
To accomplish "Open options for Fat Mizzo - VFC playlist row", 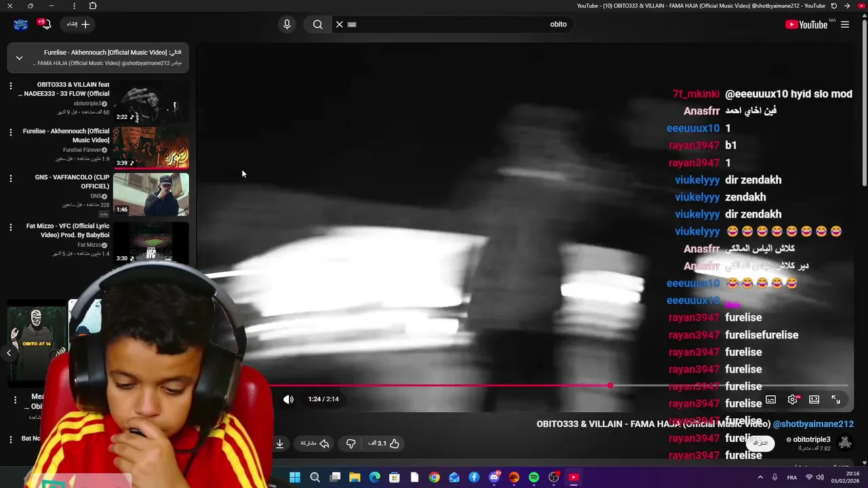I will tap(10, 227).
